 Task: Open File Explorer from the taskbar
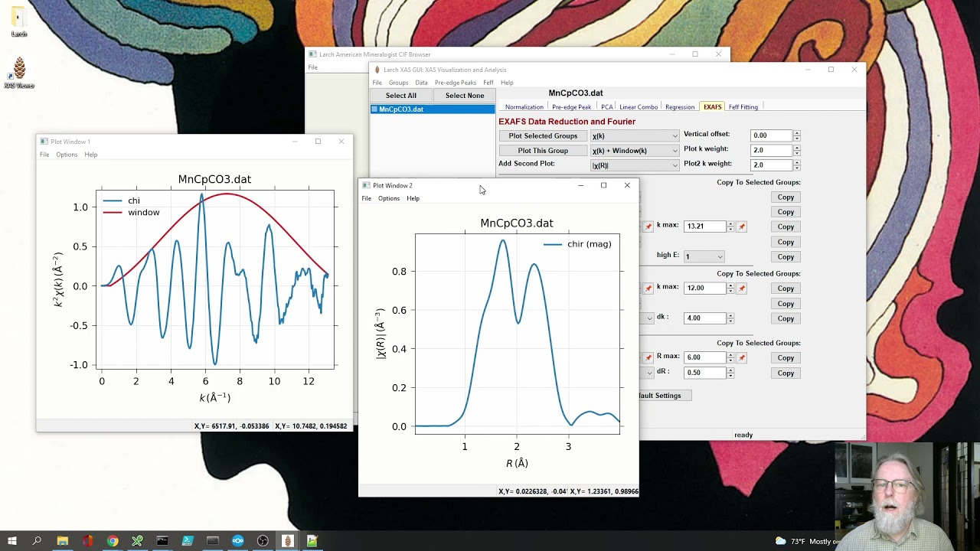(62, 541)
